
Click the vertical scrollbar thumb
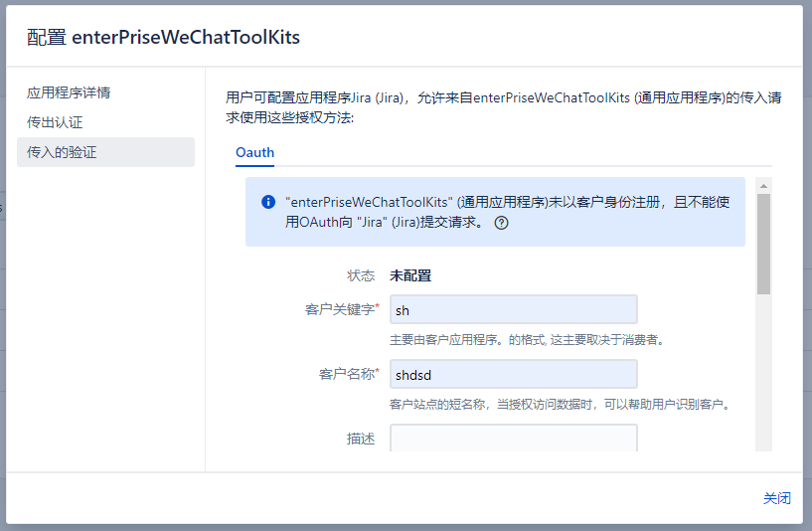(763, 244)
